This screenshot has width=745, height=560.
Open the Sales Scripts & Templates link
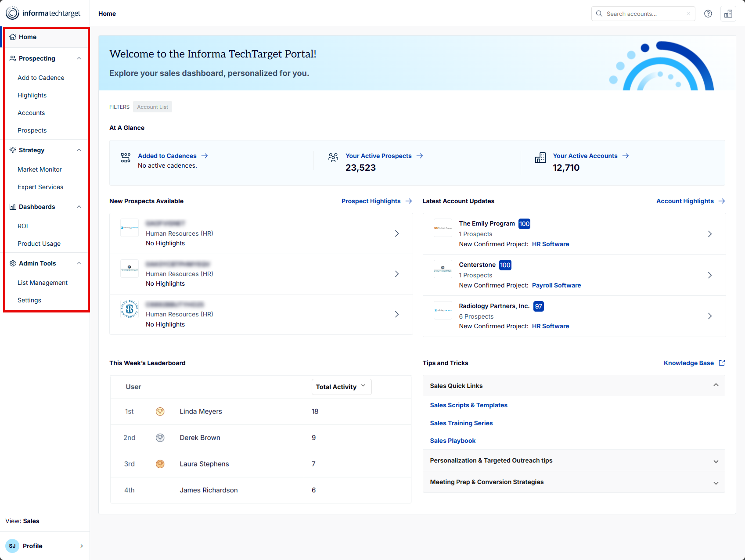468,405
